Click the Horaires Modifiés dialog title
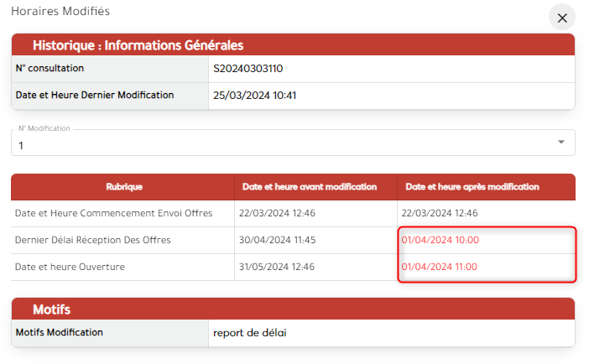Image resolution: width=589 pixels, height=364 pixels. pos(60,12)
